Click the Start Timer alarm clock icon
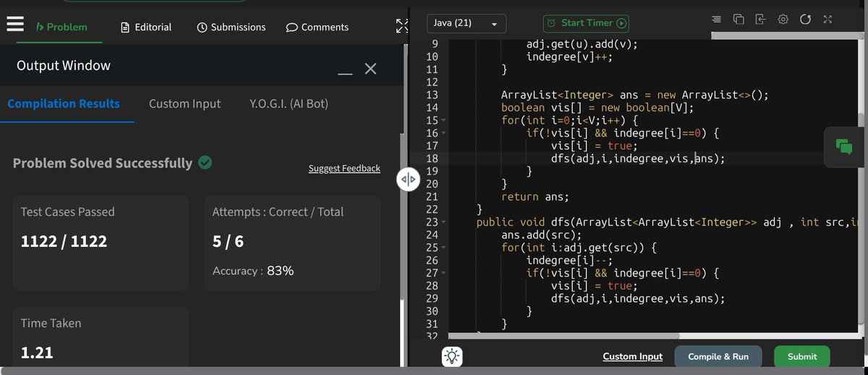This screenshot has height=375, width=868. click(x=551, y=23)
